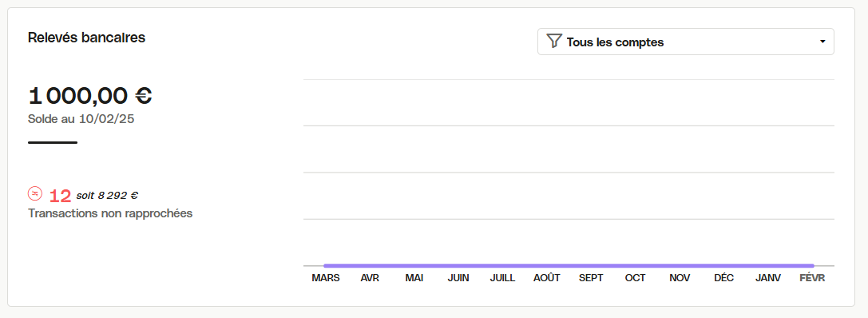
Task: Select the MARS month on chart
Action: (326, 278)
